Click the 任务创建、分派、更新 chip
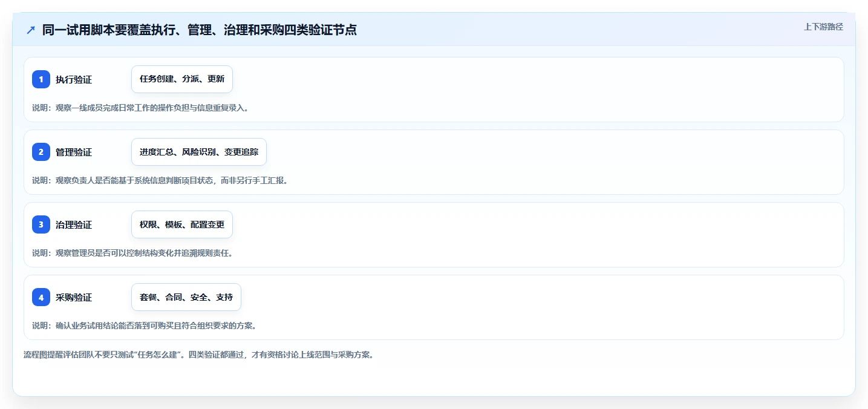The height and width of the screenshot is (409, 868). (182, 79)
